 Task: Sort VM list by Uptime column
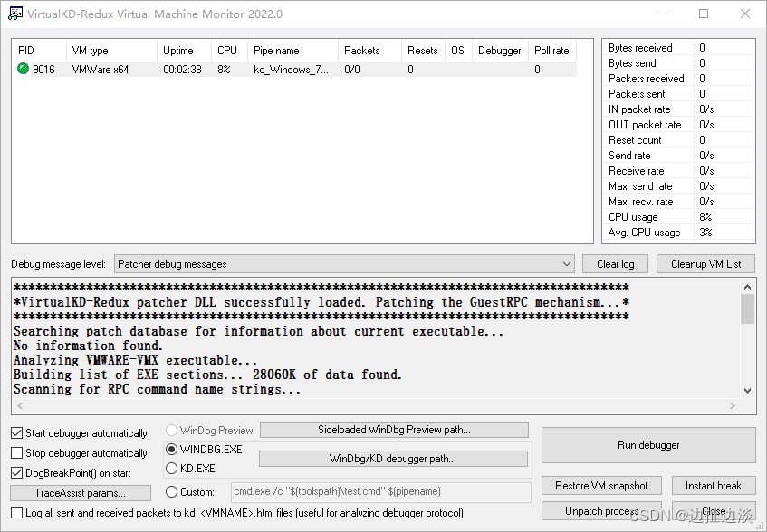185,51
